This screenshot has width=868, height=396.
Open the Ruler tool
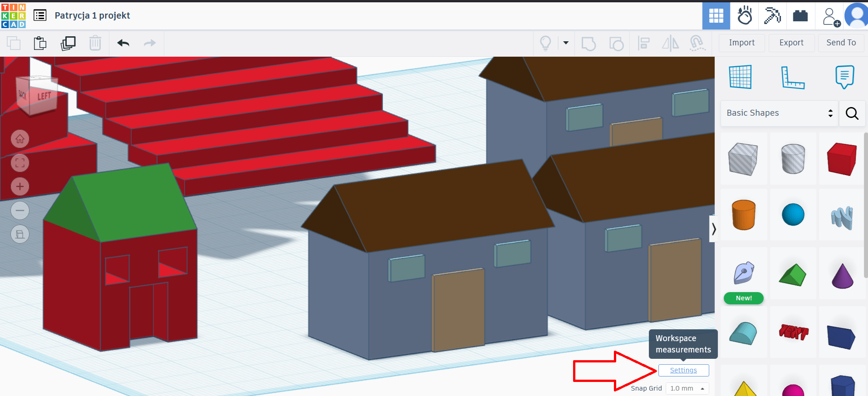tap(793, 77)
